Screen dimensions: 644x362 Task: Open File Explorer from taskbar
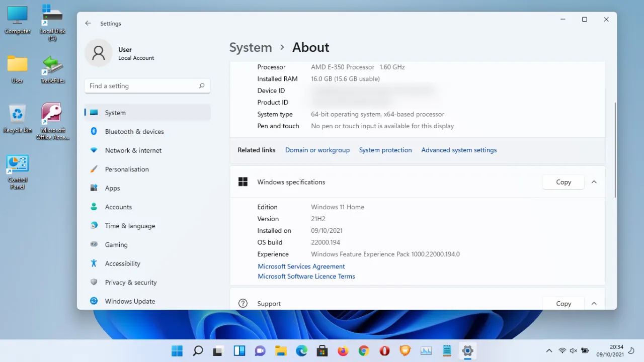point(281,351)
